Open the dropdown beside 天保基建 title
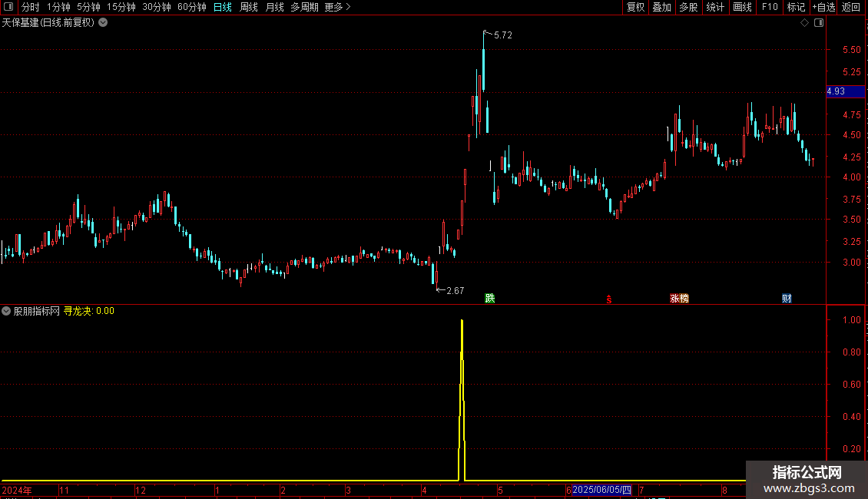The width and height of the screenshot is (868, 499). click(103, 23)
